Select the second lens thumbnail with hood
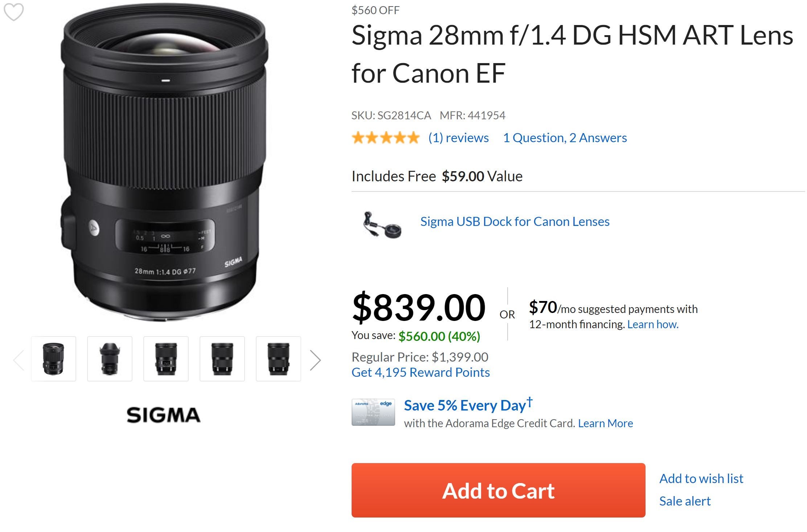 click(x=110, y=359)
